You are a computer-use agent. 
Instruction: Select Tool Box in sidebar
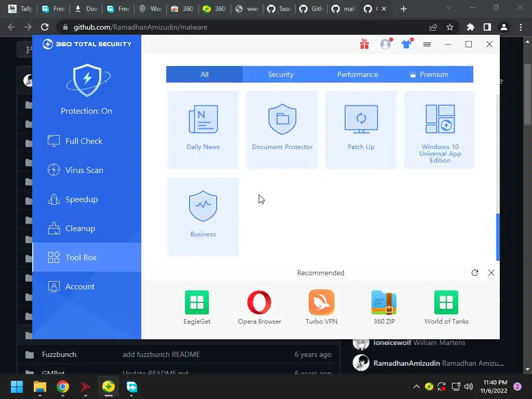(87, 257)
